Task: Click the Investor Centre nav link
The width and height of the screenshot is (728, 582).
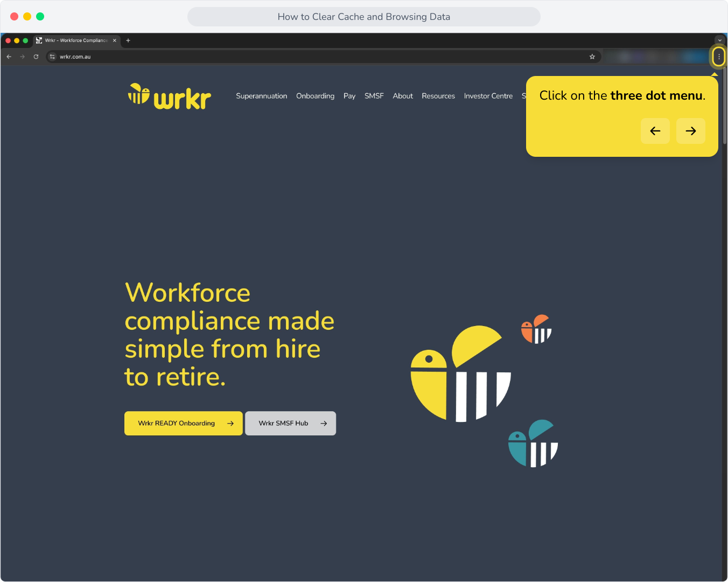Action: (x=488, y=96)
